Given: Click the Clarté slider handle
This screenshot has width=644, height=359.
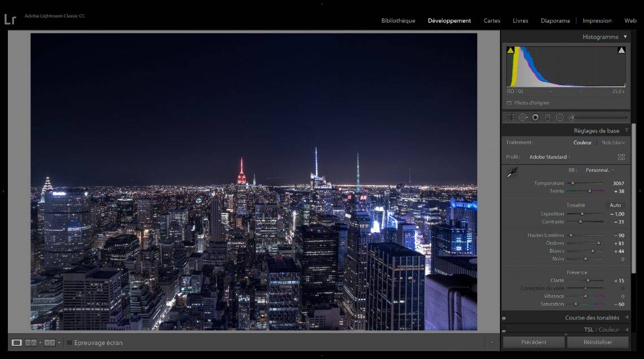Looking at the screenshot, I should click(x=588, y=281).
